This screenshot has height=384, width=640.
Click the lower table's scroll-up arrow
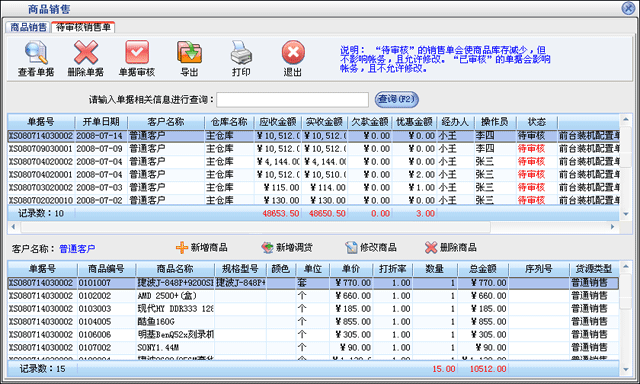626,266
